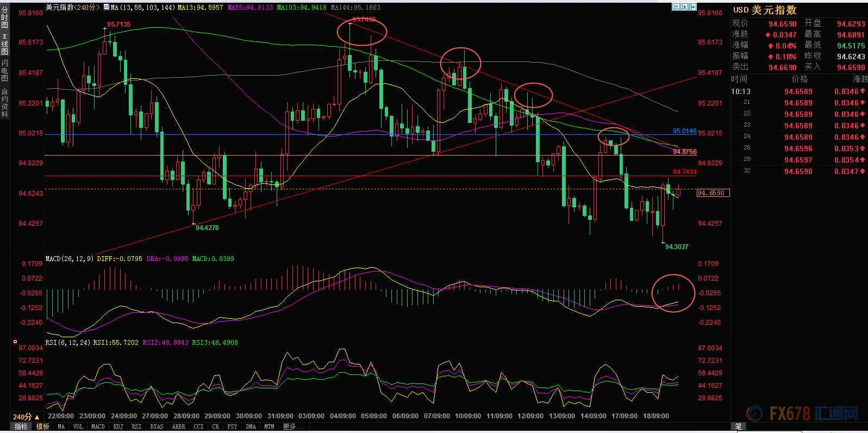Viewport: 868px width, 433px height.
Task: Click the 95.0146 level label on chart
Action: 684,131
